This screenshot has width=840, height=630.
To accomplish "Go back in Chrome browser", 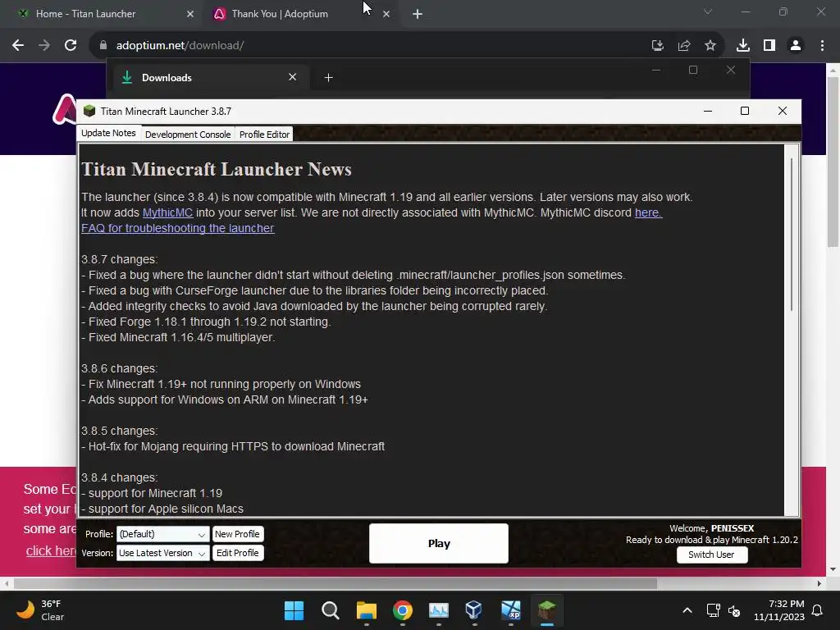I will click(x=18, y=46).
